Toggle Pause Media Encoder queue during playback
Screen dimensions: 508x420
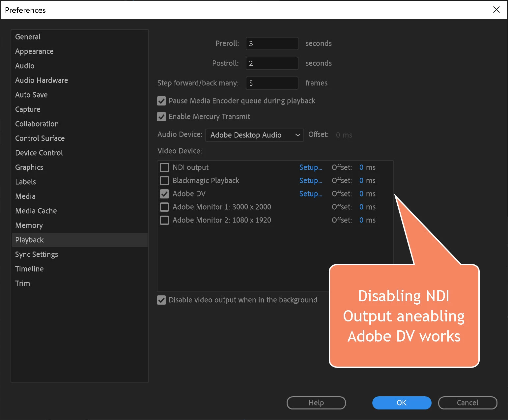161,101
